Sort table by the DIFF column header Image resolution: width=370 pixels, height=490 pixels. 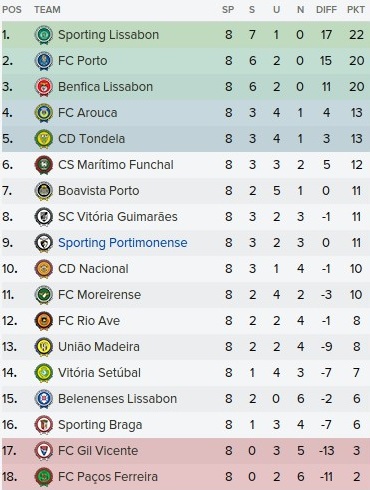coord(326,10)
